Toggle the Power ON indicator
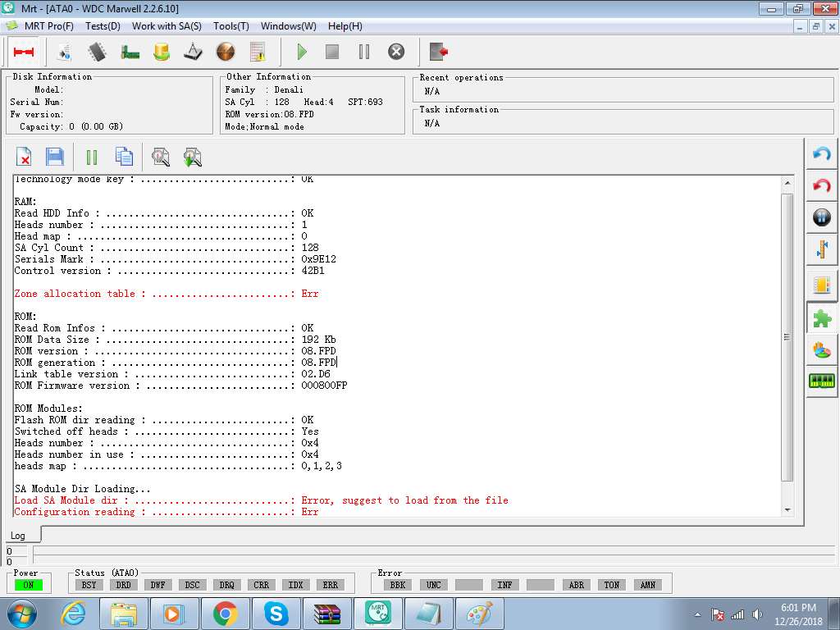 [29, 585]
